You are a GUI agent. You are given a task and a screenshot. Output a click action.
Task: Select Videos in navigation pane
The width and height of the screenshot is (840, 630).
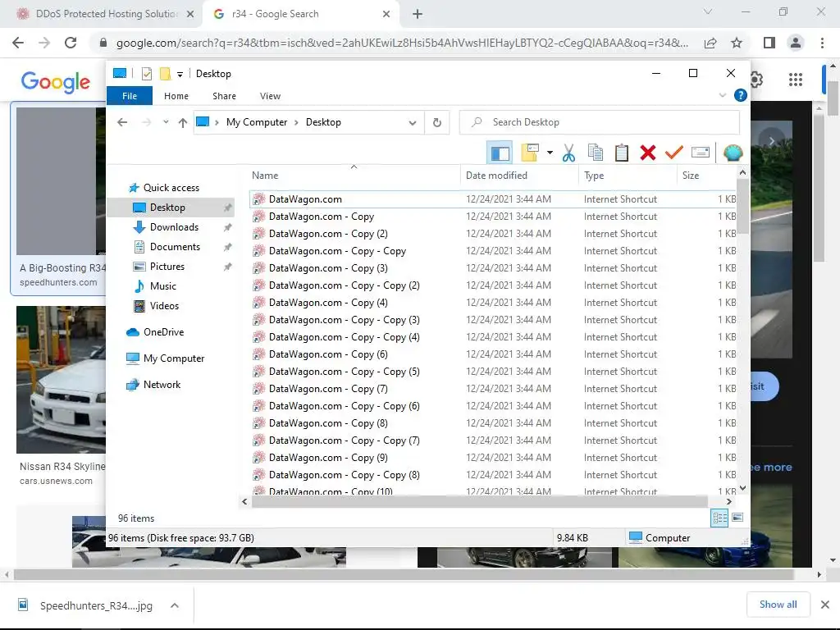click(x=164, y=306)
